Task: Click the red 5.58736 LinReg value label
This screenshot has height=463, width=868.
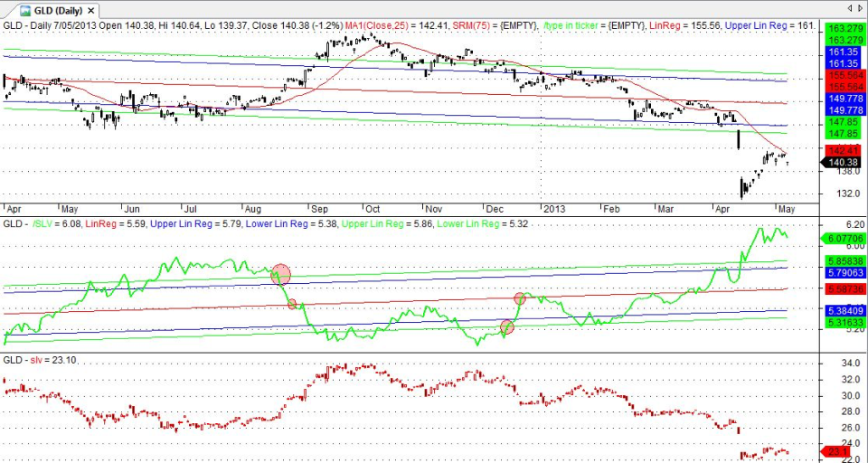Action: (x=844, y=289)
